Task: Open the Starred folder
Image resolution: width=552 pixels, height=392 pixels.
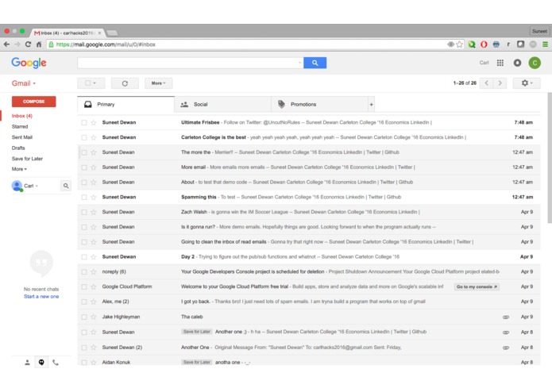Action: pos(20,126)
